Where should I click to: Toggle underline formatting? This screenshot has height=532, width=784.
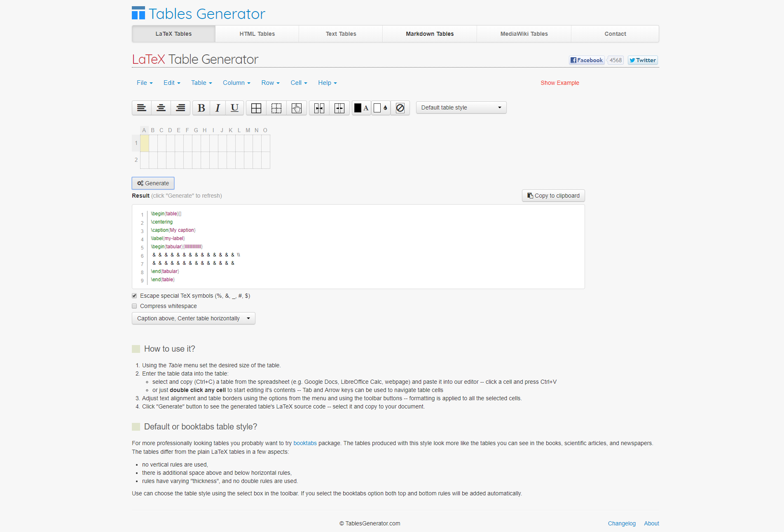coord(235,108)
